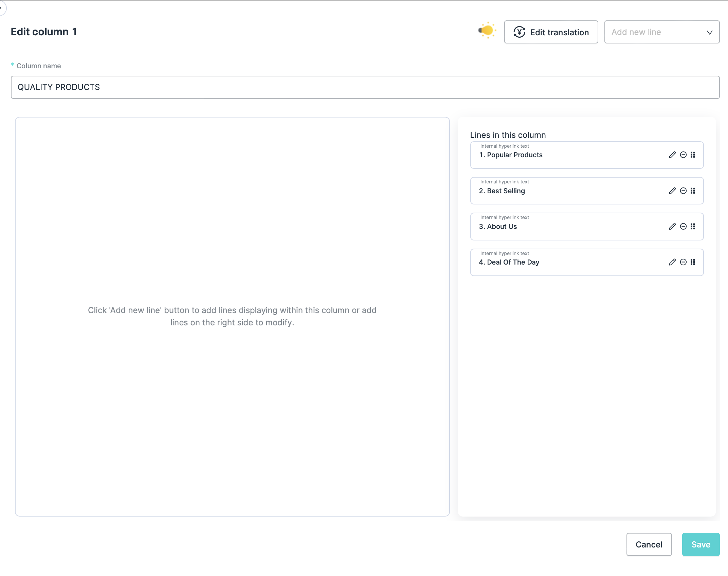Click the collapse arrow at top-left corner
This screenshot has height=576, width=728.
[x=2, y=7]
